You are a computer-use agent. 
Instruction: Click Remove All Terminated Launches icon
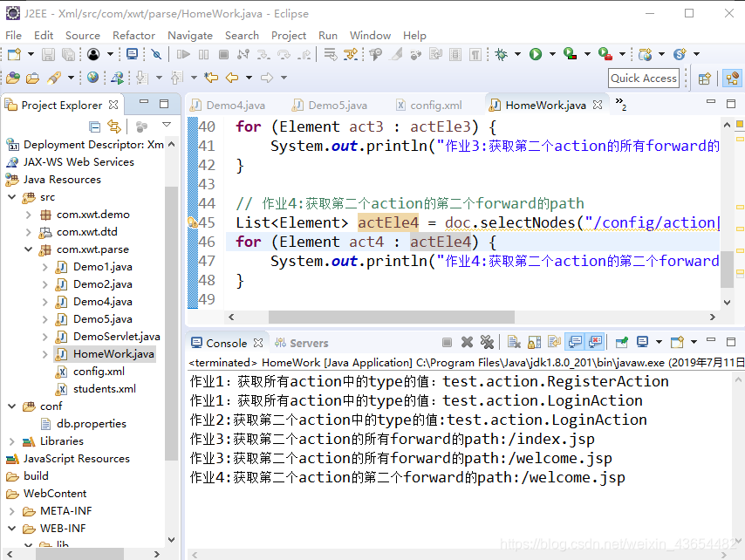487,342
